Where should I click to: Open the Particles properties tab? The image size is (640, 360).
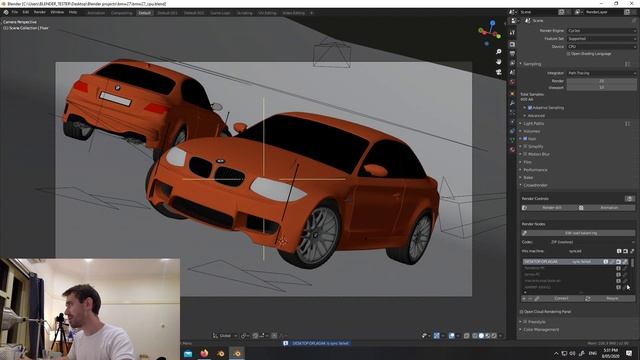(513, 113)
